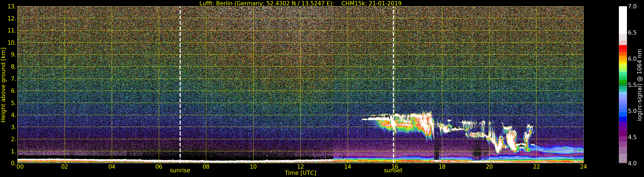Image resolution: width=644 pixels, height=177 pixels.
Task: Click the "sunrise" label below the time axis
Action: pyautogui.click(x=180, y=171)
